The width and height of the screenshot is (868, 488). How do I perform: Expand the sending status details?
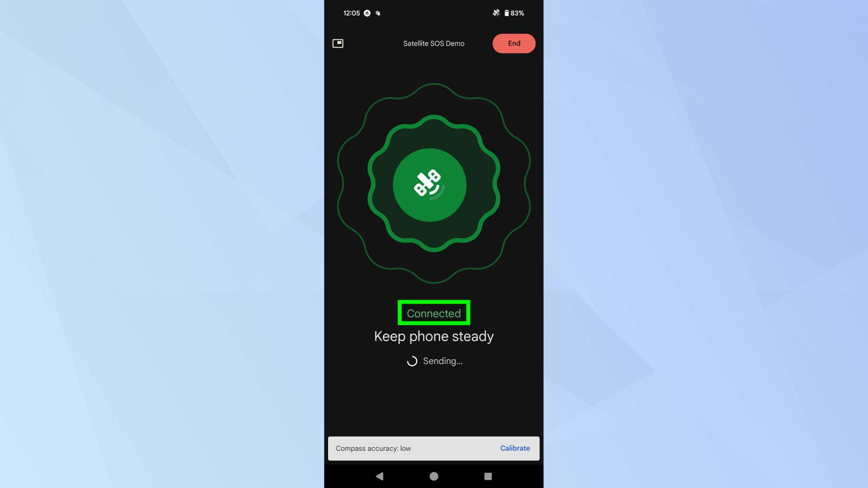click(x=434, y=360)
